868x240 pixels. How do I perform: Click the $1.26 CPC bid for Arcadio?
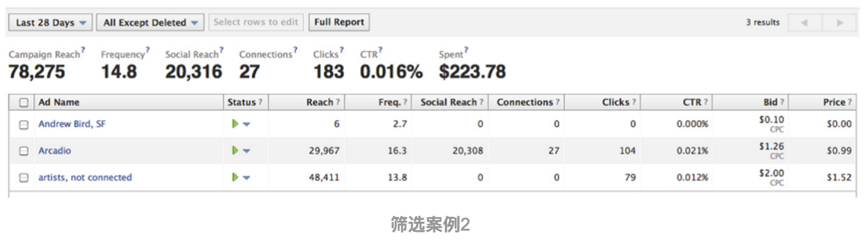point(772,151)
